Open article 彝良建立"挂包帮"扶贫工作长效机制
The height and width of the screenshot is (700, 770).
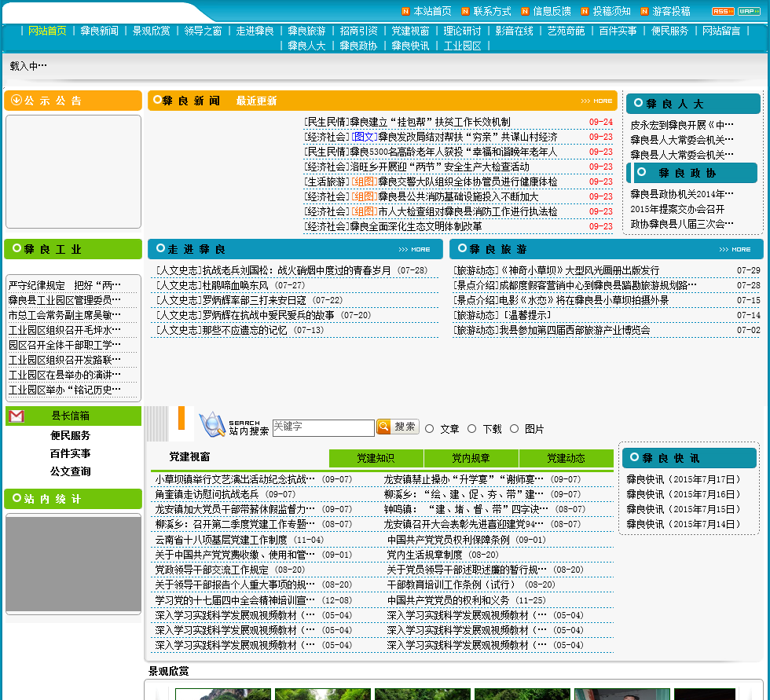coord(431,122)
